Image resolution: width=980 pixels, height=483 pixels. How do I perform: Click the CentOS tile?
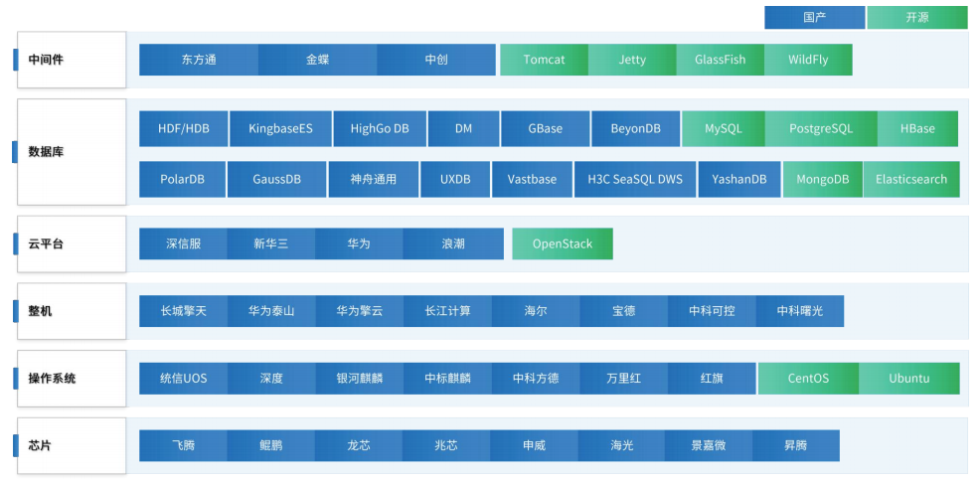pos(808,378)
